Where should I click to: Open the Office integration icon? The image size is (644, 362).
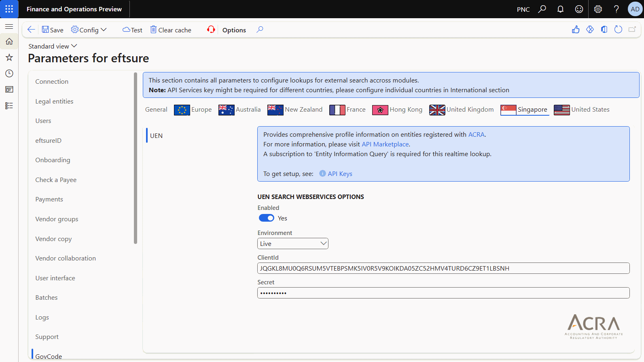(604, 30)
